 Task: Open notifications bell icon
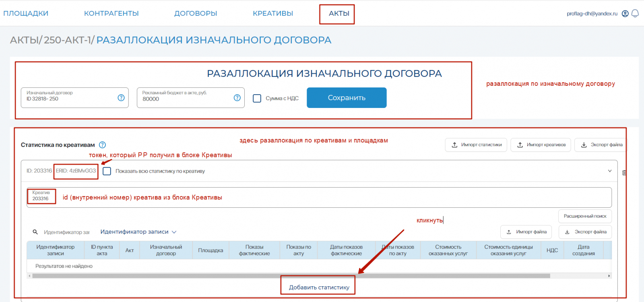pos(635,14)
